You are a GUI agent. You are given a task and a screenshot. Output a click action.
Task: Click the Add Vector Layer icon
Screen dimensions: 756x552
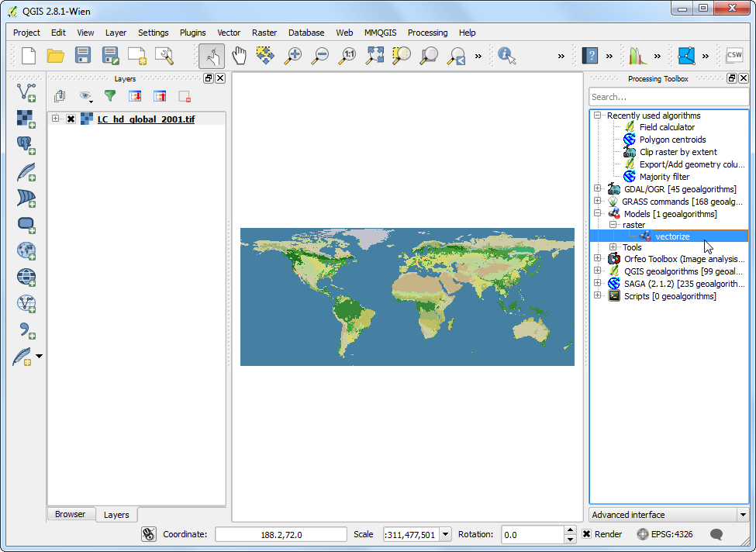[x=26, y=92]
